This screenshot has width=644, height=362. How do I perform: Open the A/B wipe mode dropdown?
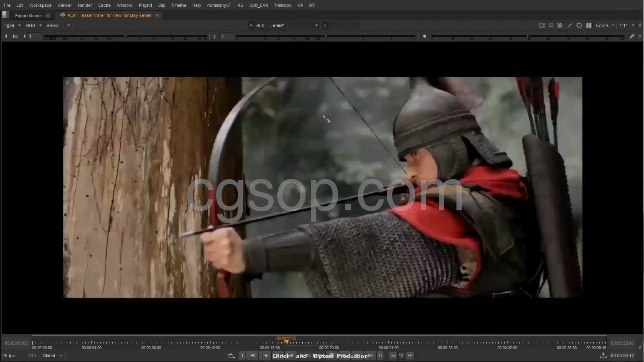[303, 25]
